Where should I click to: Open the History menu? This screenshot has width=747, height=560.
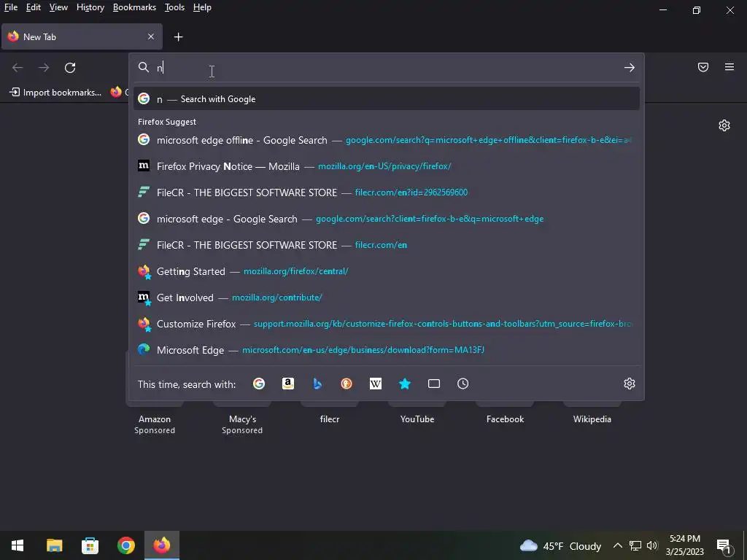pyautogui.click(x=90, y=7)
